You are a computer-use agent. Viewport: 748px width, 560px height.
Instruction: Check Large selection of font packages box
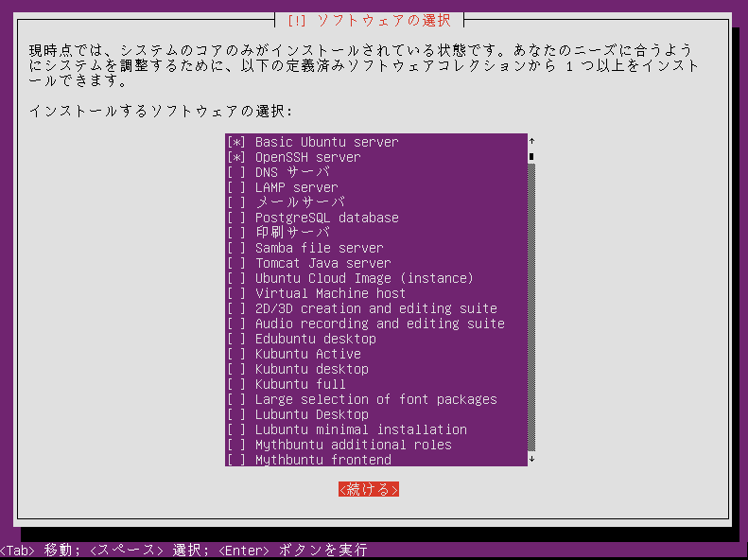click(x=236, y=399)
